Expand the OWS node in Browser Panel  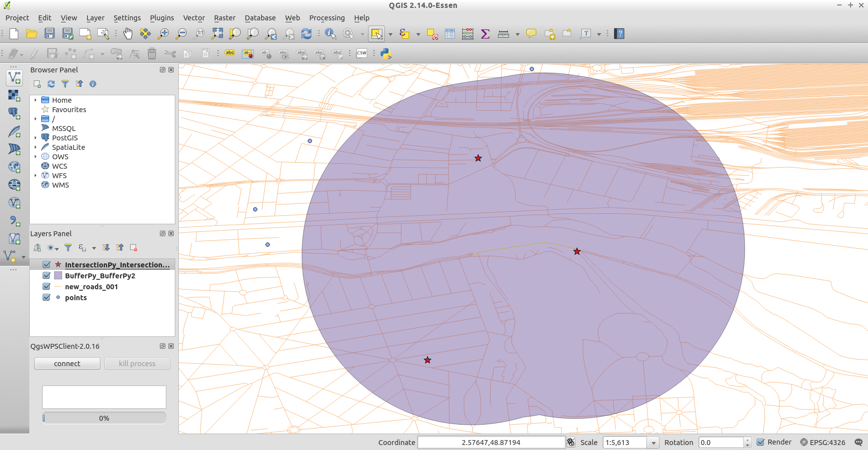(x=35, y=157)
